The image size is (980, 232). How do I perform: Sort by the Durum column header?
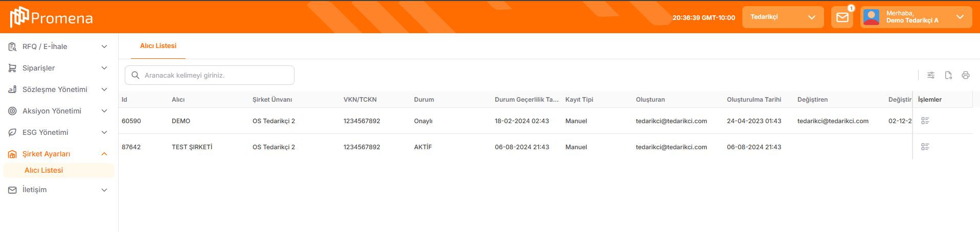424,100
